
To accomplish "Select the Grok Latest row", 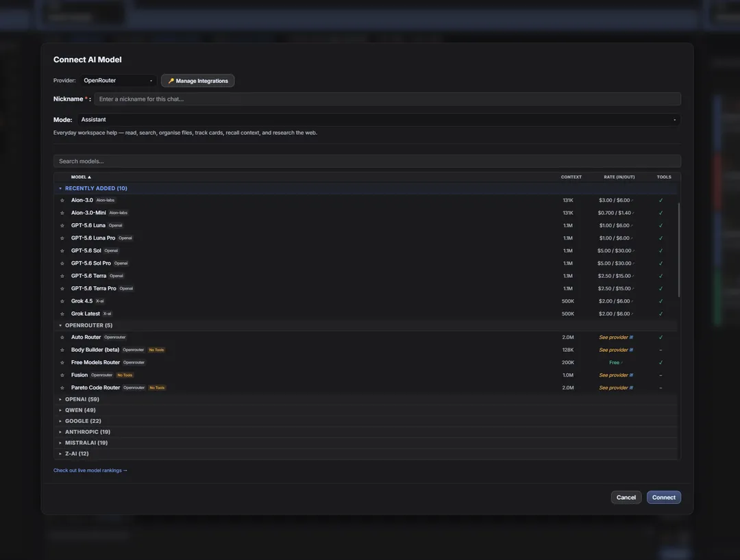I will 366,314.
